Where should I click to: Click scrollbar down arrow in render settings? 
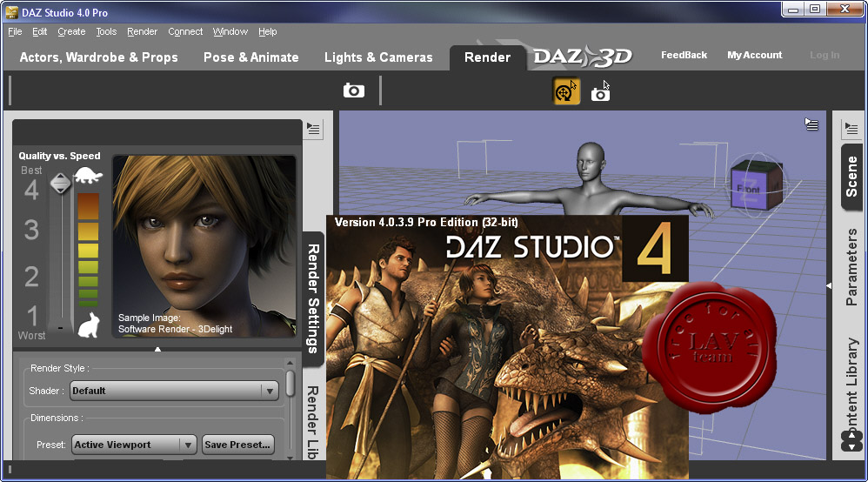click(x=290, y=458)
